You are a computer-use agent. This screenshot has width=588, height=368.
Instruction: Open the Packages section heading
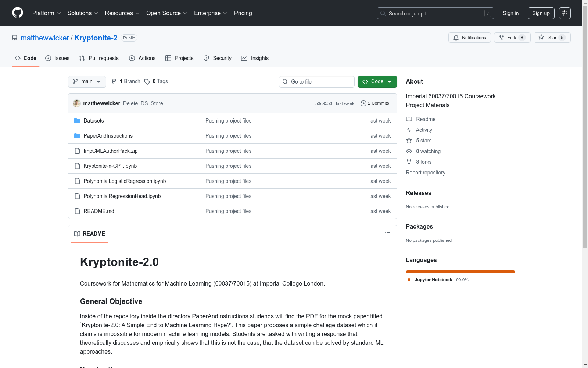(419, 226)
